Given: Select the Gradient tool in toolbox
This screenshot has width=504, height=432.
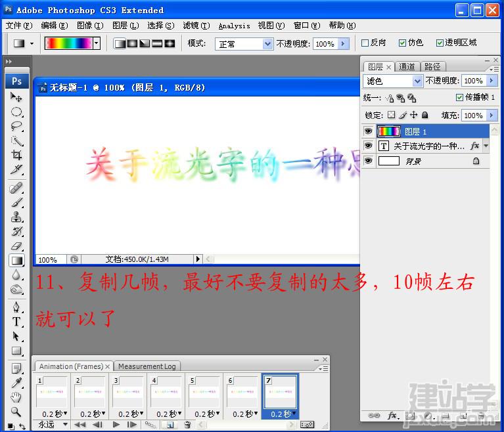Looking at the screenshot, I should (16, 261).
